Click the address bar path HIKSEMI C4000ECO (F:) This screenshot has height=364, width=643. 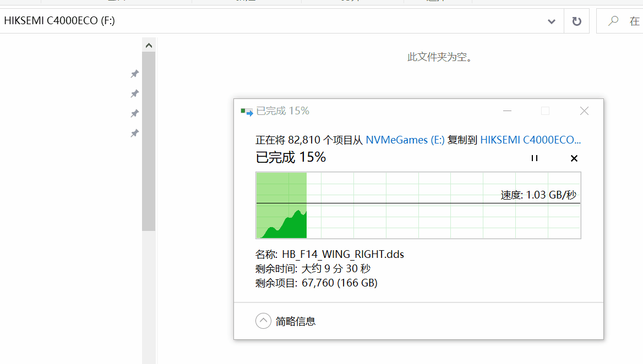click(x=59, y=21)
